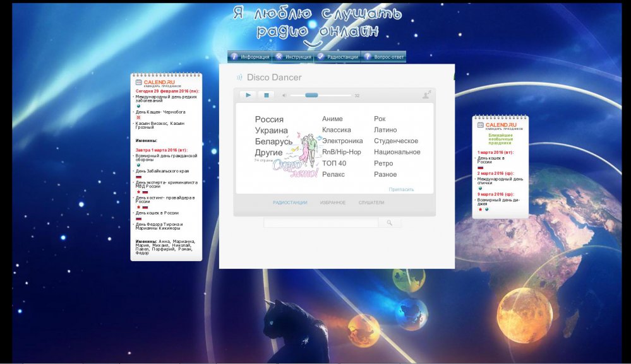Select the Электроника genre
Viewport: 631px width, 364px height.
(342, 141)
